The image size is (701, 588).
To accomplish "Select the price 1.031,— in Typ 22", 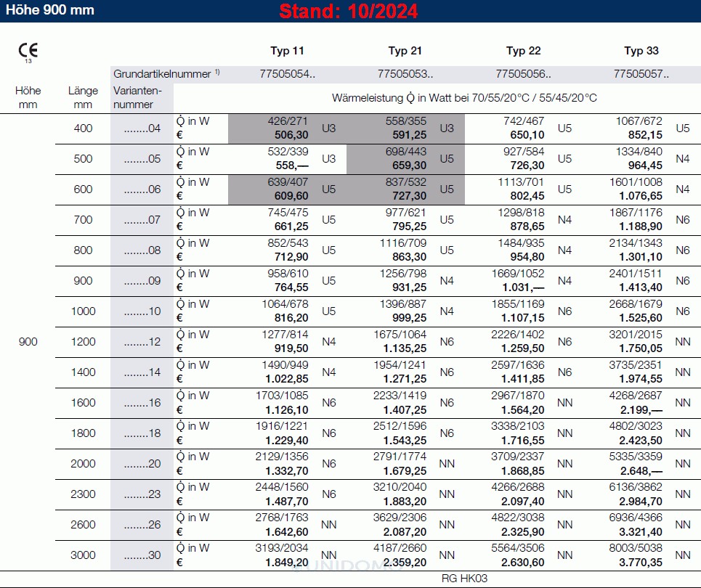I will (x=522, y=287).
